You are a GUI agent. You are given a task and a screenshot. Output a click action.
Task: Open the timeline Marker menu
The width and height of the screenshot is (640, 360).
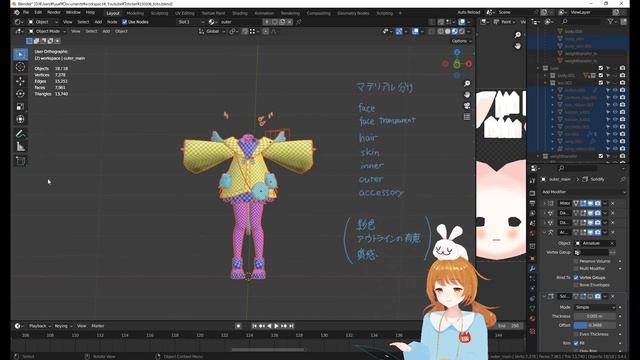[x=98, y=326]
